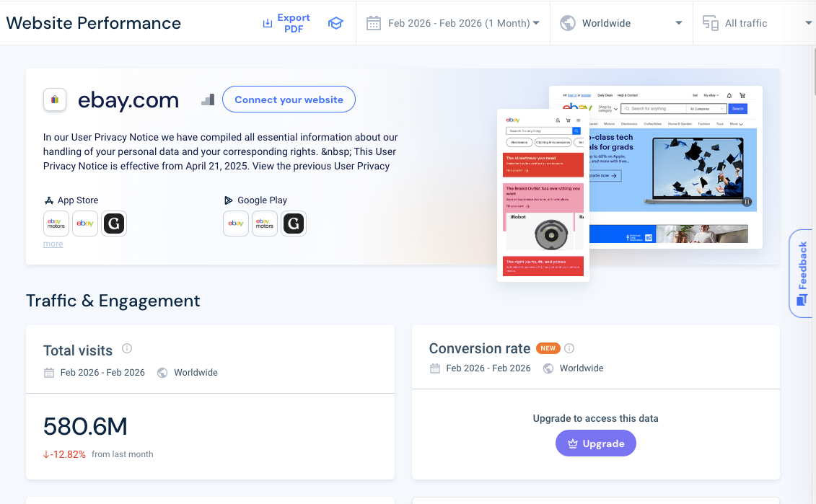Expand the Worldwide country dropdown
The image size is (816, 504).
tap(621, 23)
